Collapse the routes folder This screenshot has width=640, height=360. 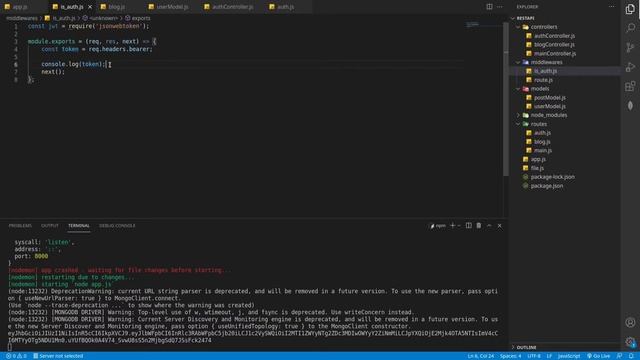(518, 124)
